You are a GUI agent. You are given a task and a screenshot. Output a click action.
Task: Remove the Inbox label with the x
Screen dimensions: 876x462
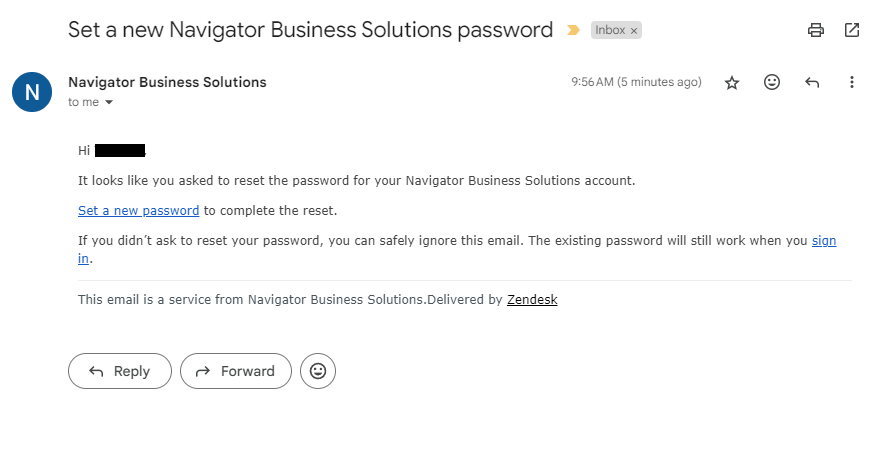coord(634,31)
